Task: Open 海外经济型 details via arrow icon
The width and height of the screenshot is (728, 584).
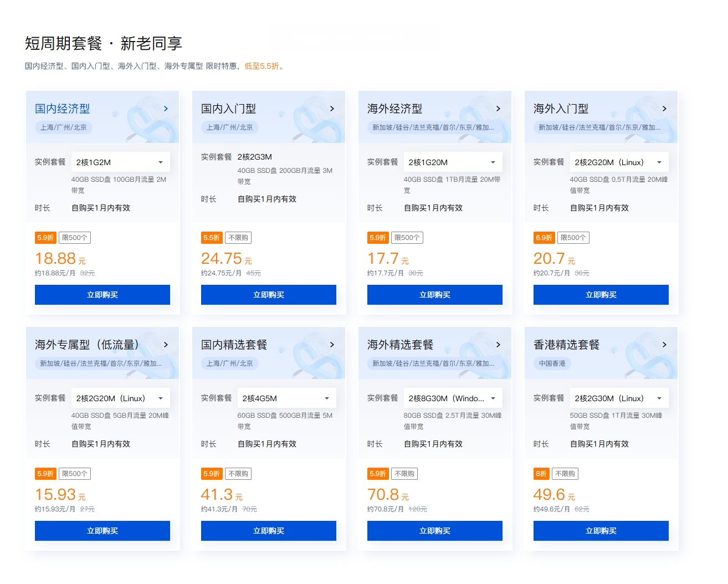Action: coord(498,109)
